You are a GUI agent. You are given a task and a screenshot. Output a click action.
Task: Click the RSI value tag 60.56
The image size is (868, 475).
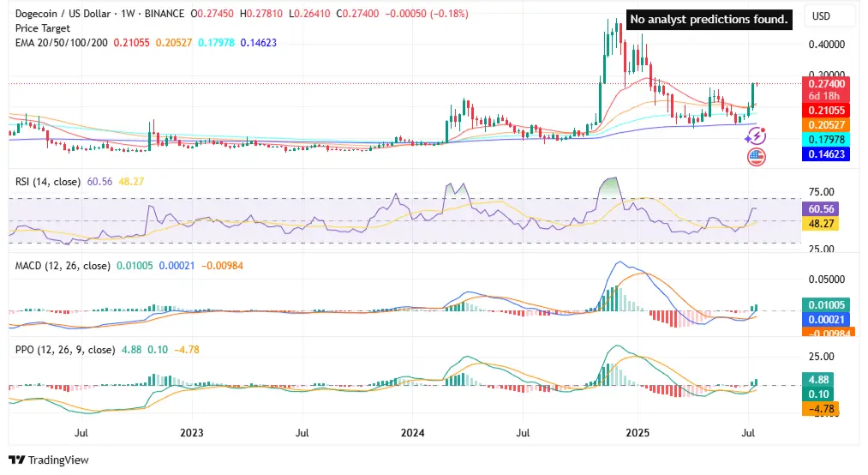point(820,208)
